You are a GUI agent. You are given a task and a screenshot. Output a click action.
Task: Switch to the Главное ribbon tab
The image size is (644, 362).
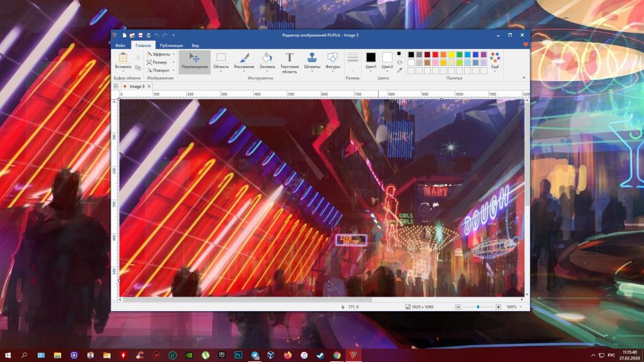[143, 45]
